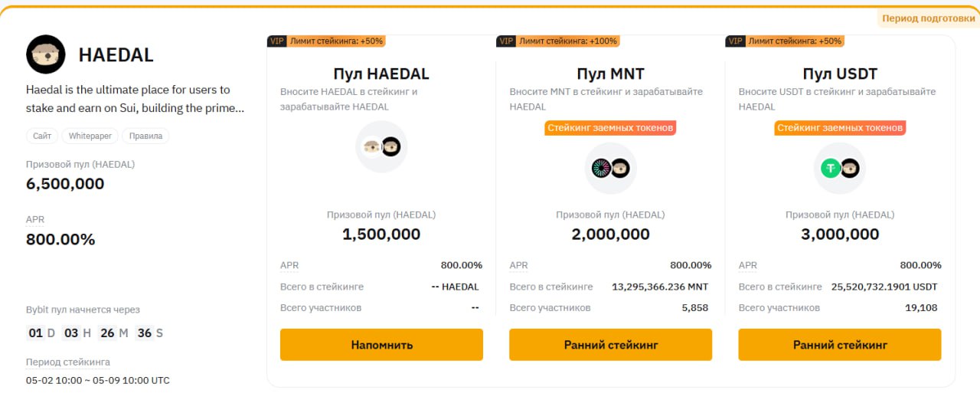Click the Период стейкинга underlined label
Viewport: 980px width, 400px height.
click(68, 362)
